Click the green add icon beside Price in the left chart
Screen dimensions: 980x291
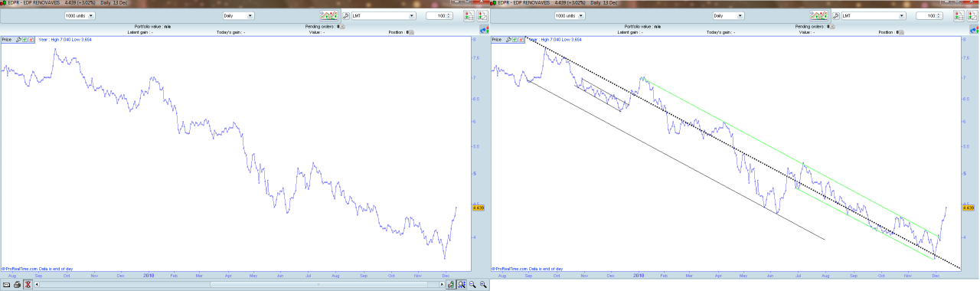pyautogui.click(x=24, y=40)
